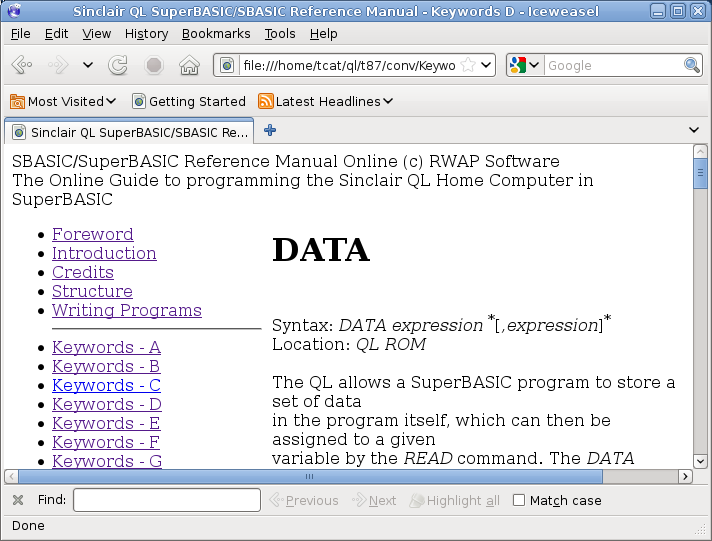Viewport: 712px width, 541px height.
Task: Click the Google search engine icon
Action: click(x=518, y=65)
